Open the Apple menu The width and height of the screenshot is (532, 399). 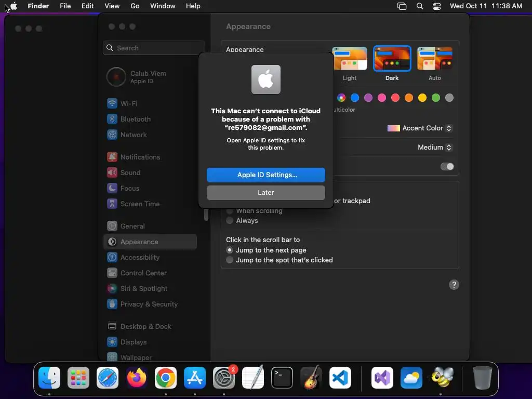14,6
